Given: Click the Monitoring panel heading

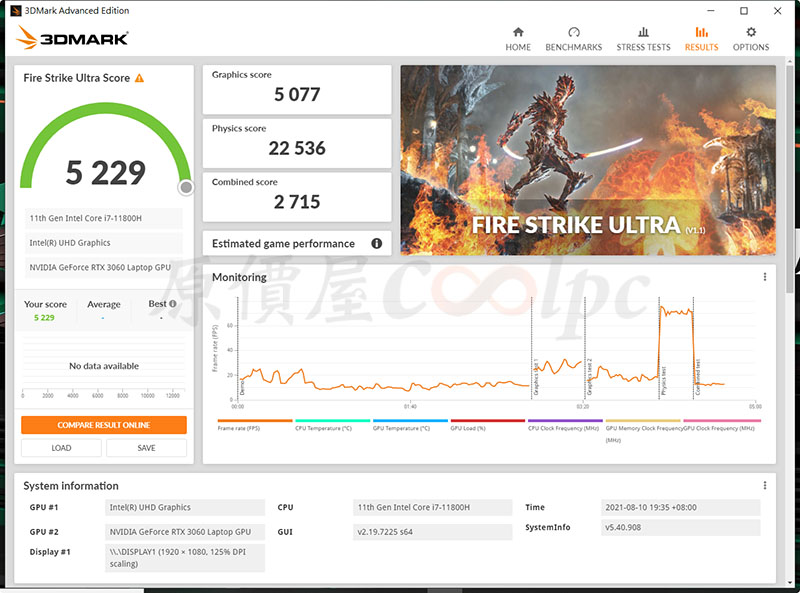Looking at the screenshot, I should coord(239,277).
